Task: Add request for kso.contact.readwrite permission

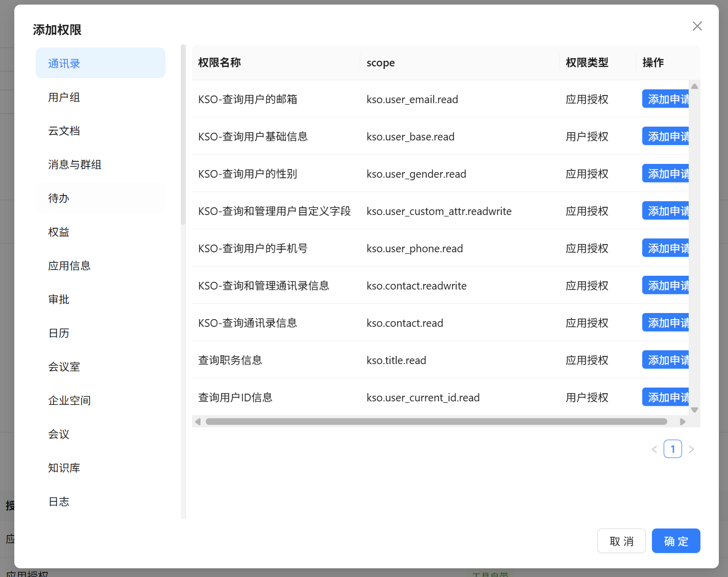Action: pyautogui.click(x=666, y=285)
